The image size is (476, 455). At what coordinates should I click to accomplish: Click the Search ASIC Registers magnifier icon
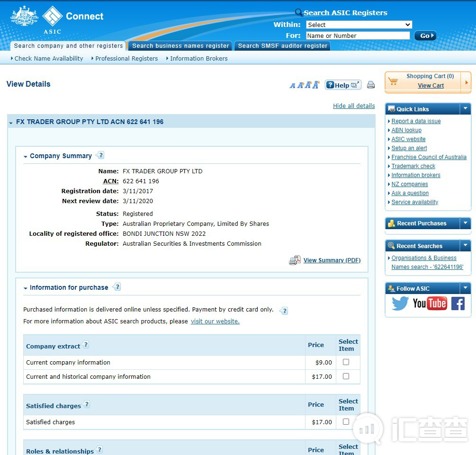point(299,12)
